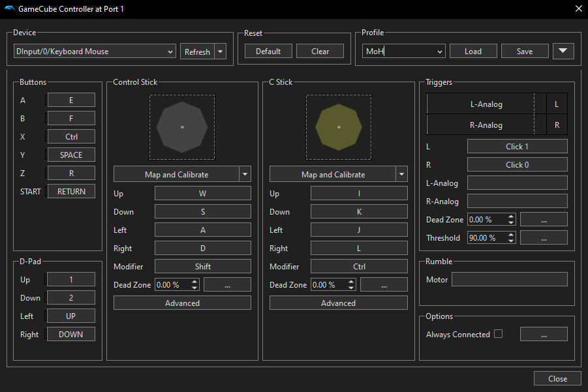Decrease the Triggers Threshold value
This screenshot has height=392, width=588.
511,241
